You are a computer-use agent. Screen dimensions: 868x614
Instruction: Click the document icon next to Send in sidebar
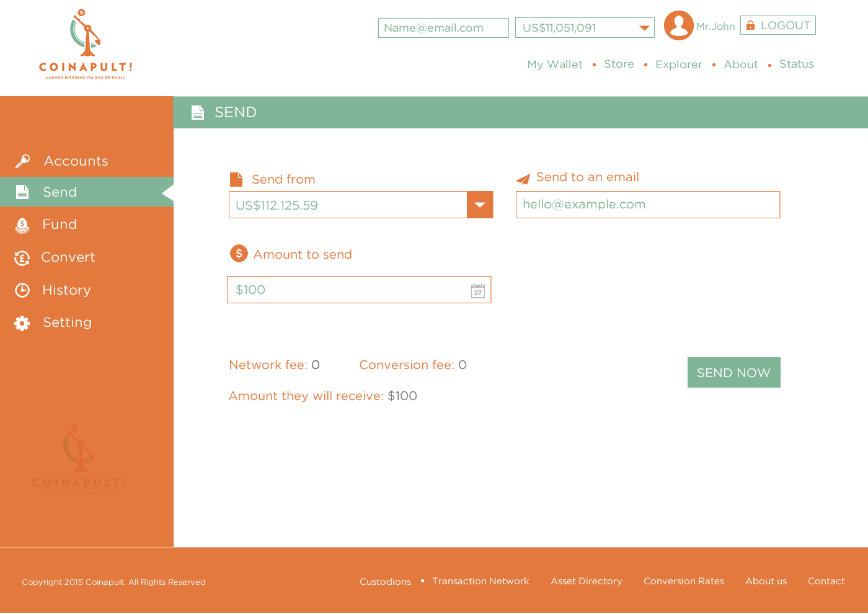coord(22,192)
